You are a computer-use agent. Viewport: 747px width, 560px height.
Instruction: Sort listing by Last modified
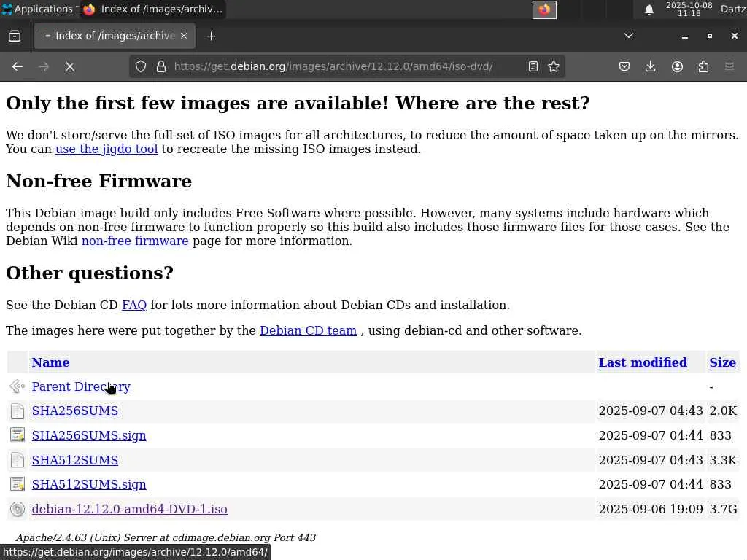643,362
